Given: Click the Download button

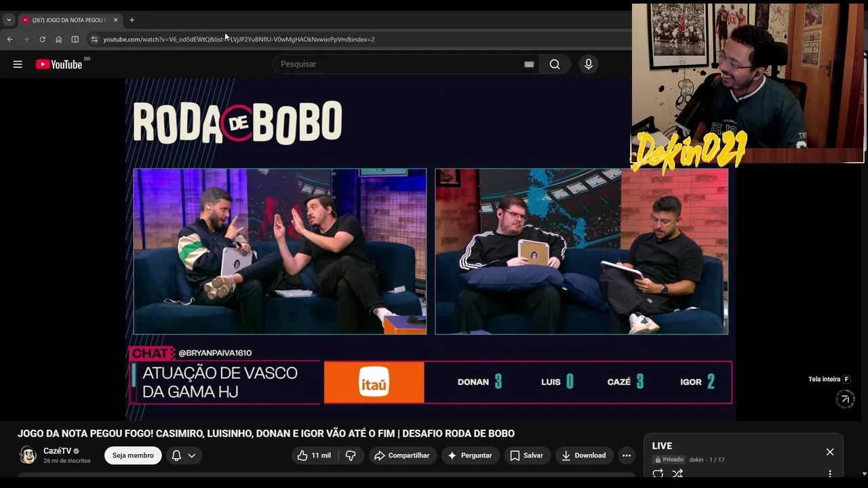Looking at the screenshot, I should 584,455.
